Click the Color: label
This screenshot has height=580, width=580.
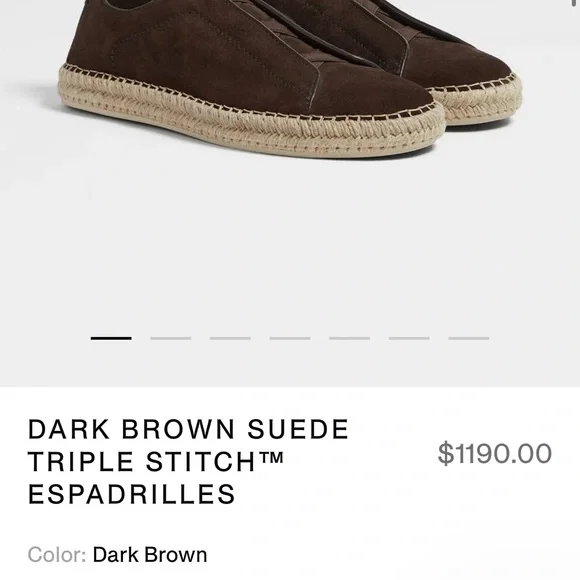tap(57, 554)
